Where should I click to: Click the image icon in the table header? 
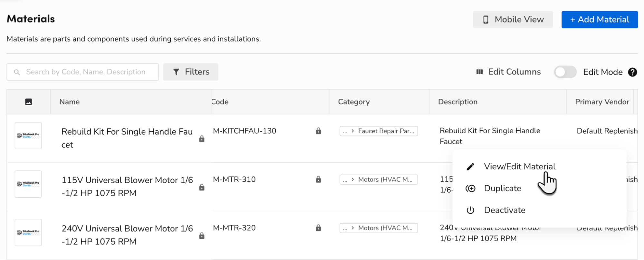[x=28, y=102]
